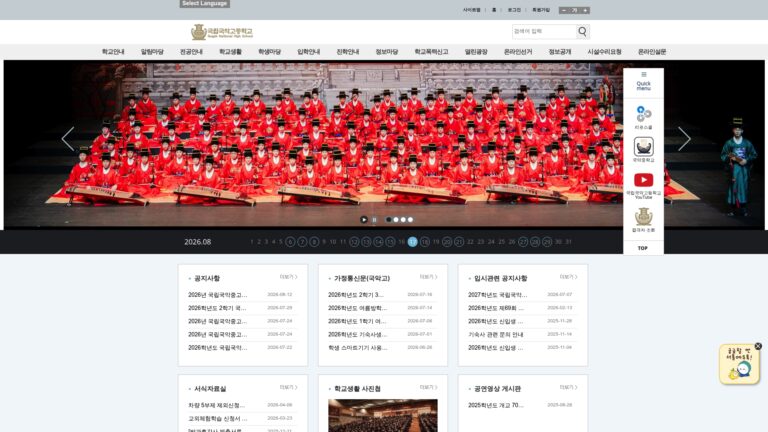The height and width of the screenshot is (432, 768).
Task: Expand 더보기 for 공연영상 게시판 panel
Action: [569, 387]
